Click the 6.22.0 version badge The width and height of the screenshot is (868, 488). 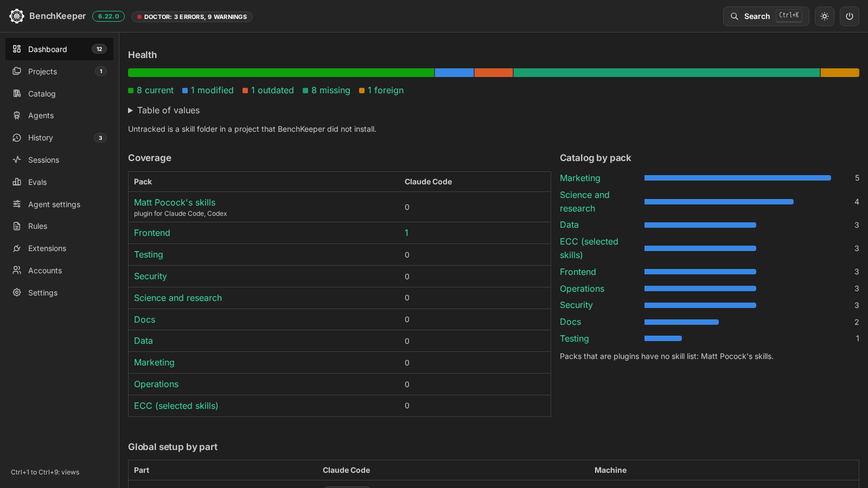coord(108,16)
